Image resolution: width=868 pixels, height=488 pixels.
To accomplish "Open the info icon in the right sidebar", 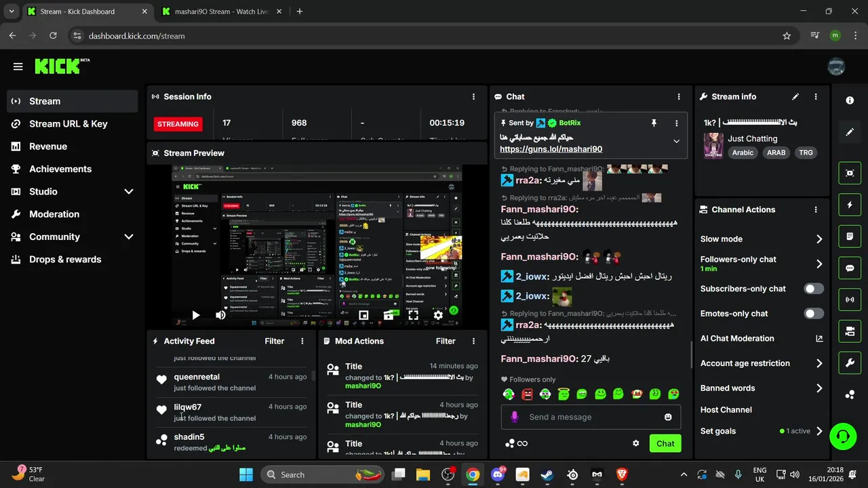I will click(850, 100).
